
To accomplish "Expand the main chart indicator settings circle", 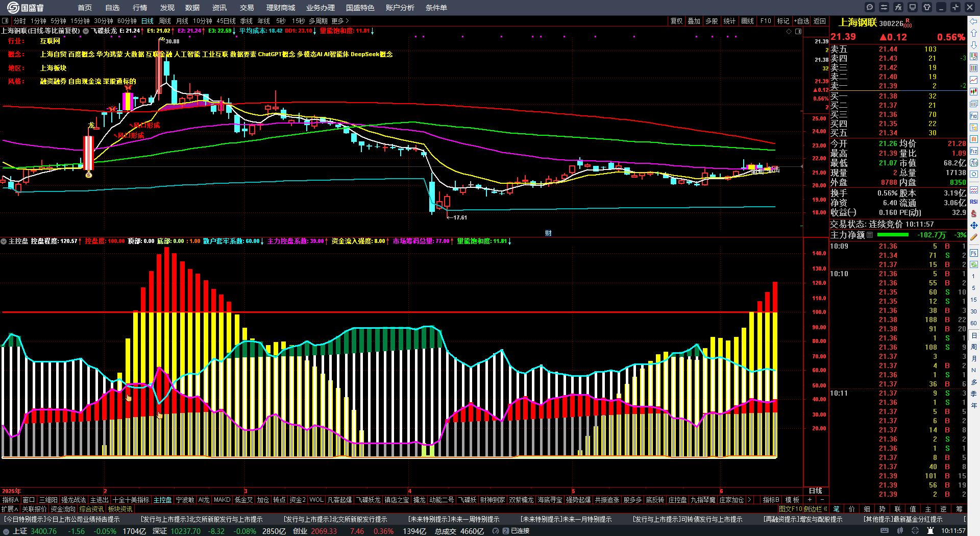I will (x=86, y=31).
